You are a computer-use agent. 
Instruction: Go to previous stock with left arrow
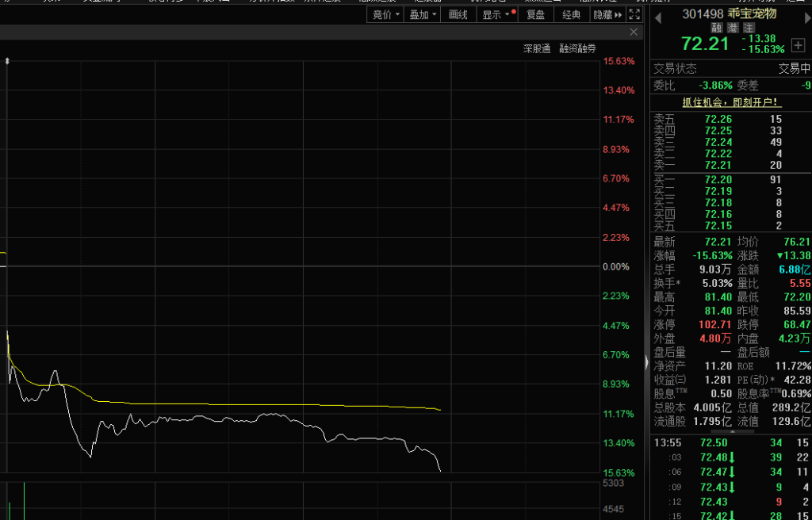click(x=657, y=17)
